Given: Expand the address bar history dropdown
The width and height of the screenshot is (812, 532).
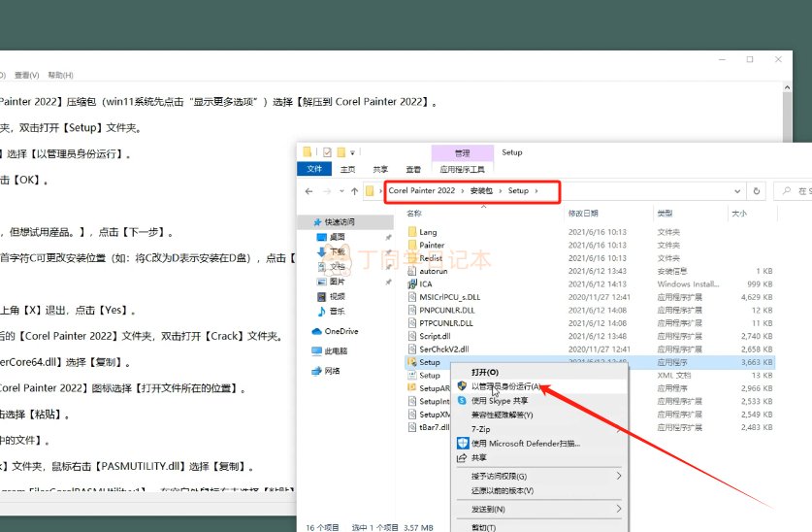Looking at the screenshot, I should [741, 191].
